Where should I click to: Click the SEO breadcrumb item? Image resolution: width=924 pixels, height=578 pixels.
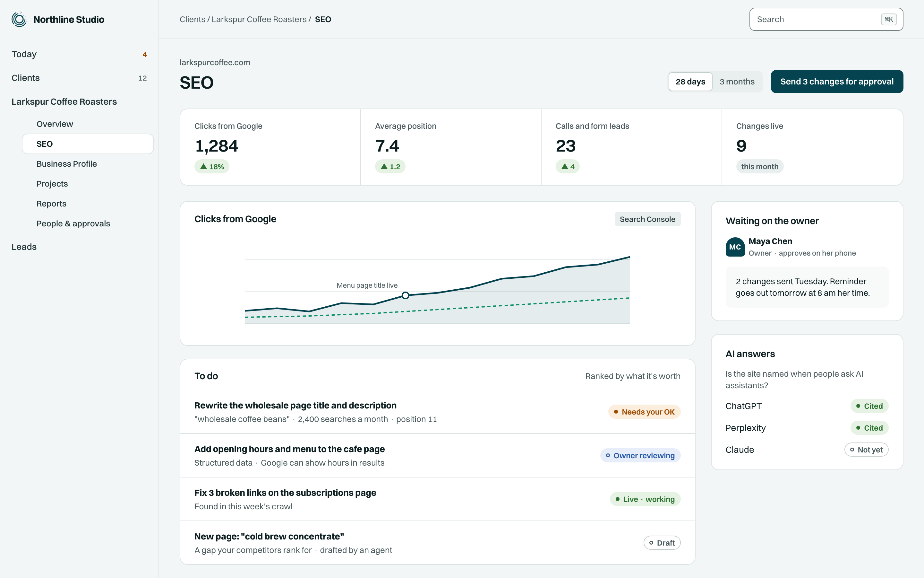click(323, 19)
